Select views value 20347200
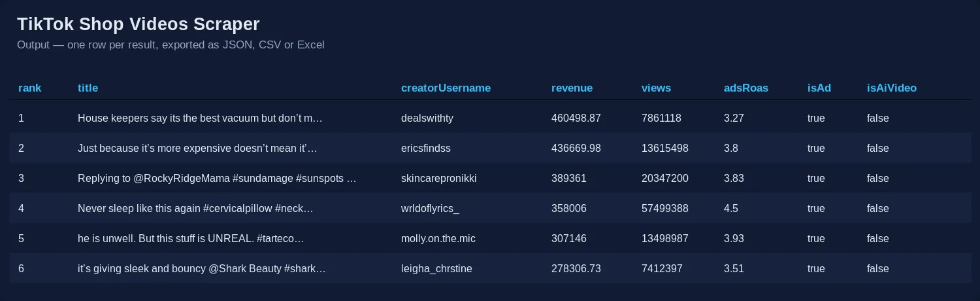 point(665,179)
